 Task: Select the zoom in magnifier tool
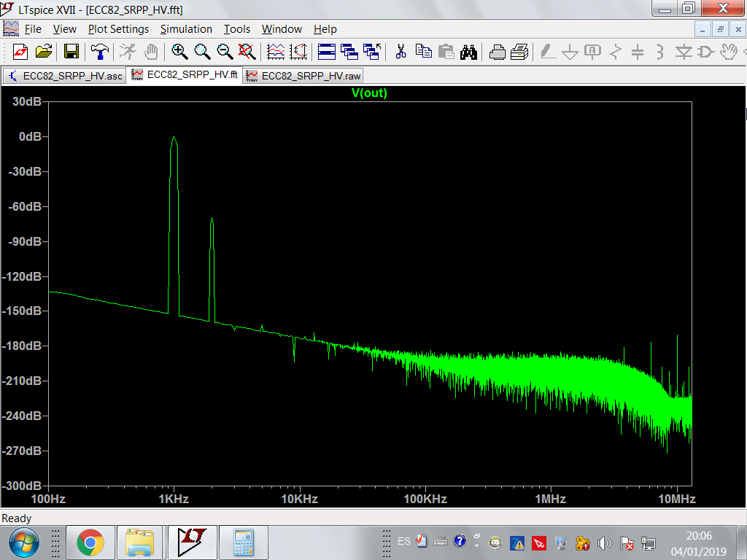click(179, 52)
